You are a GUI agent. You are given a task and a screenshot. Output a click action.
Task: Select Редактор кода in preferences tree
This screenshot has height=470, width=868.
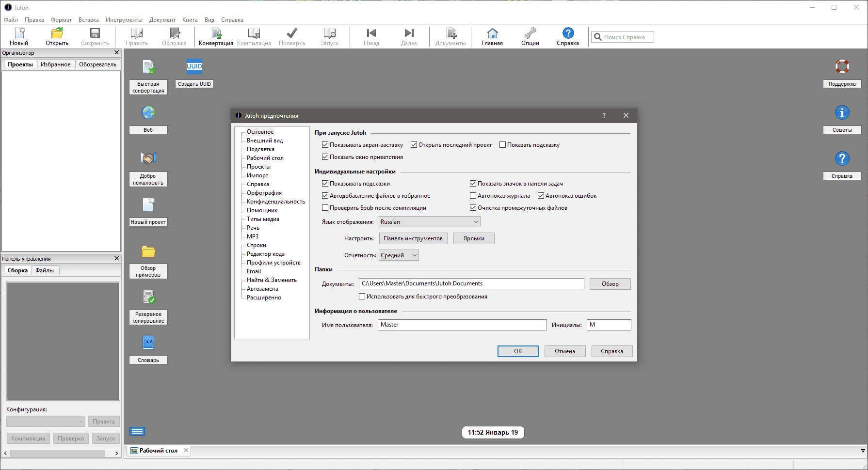266,254
